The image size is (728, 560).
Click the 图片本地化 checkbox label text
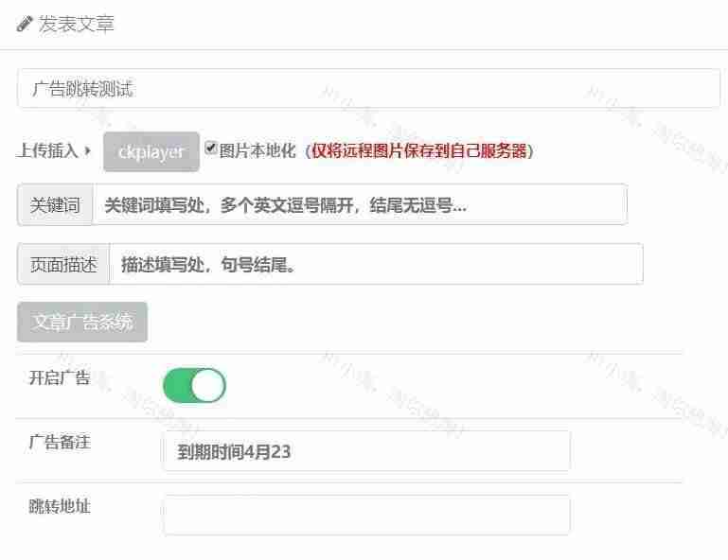pyautogui.click(x=257, y=150)
